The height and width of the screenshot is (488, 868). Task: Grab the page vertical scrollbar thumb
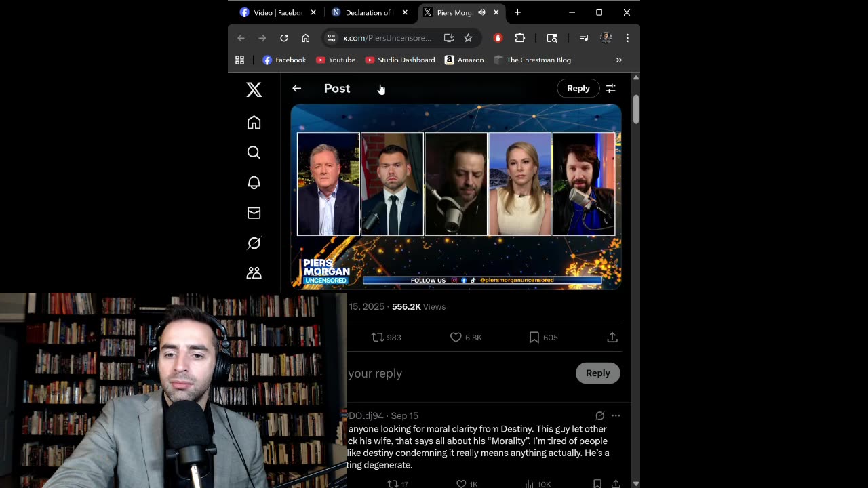point(636,108)
